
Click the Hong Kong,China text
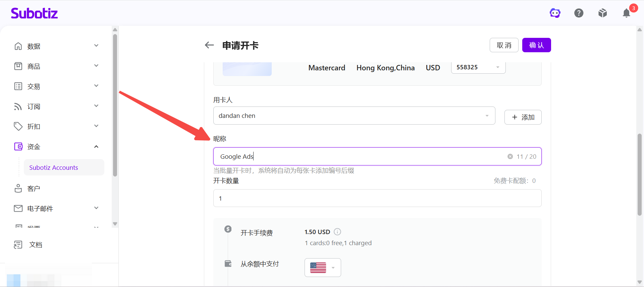(385, 68)
